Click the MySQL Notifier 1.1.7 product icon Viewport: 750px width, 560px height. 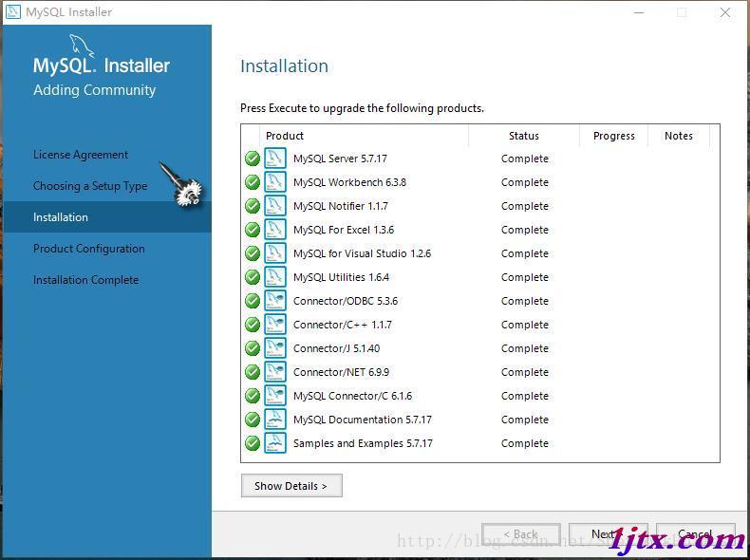coord(275,206)
